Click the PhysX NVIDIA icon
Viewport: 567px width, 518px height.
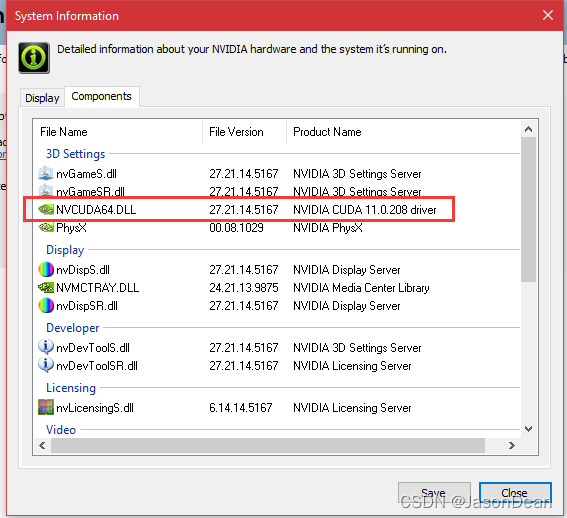point(46,228)
